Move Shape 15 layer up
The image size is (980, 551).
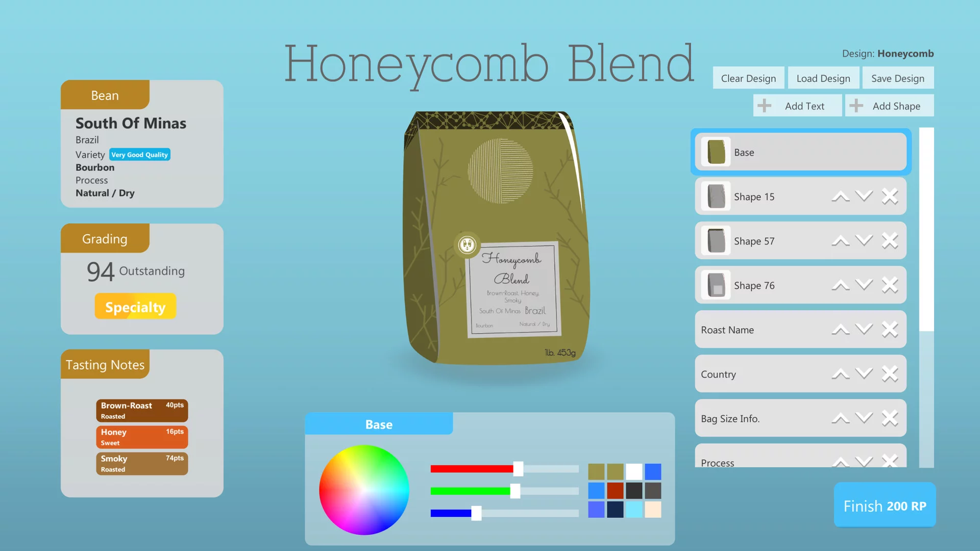tap(841, 196)
